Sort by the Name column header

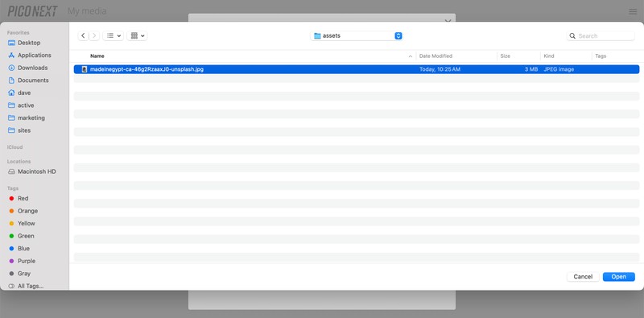(x=97, y=56)
